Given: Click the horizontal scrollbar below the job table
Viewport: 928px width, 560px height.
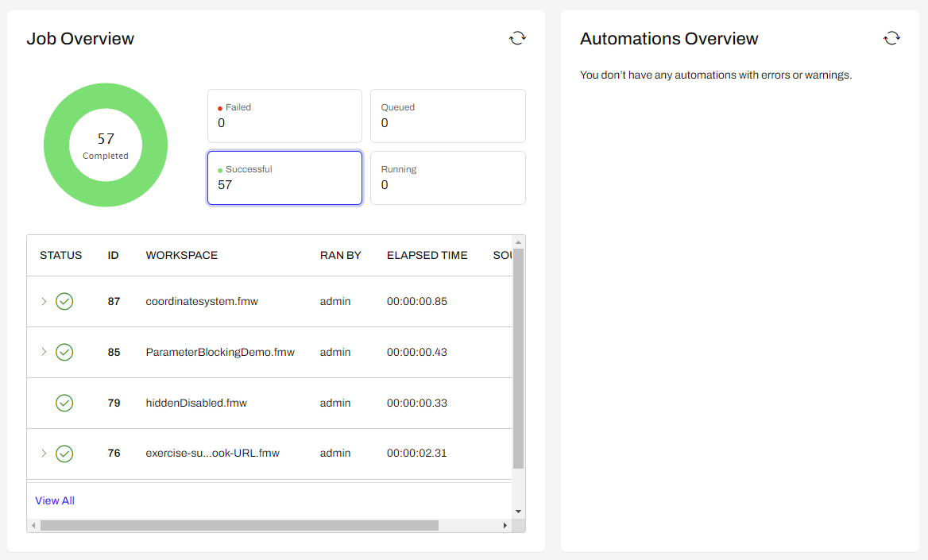Looking at the screenshot, I should pos(270,525).
